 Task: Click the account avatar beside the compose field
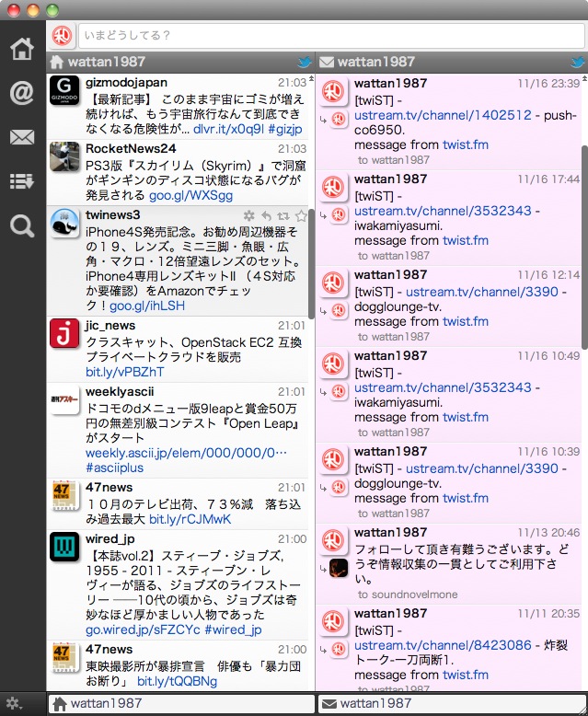tap(62, 36)
